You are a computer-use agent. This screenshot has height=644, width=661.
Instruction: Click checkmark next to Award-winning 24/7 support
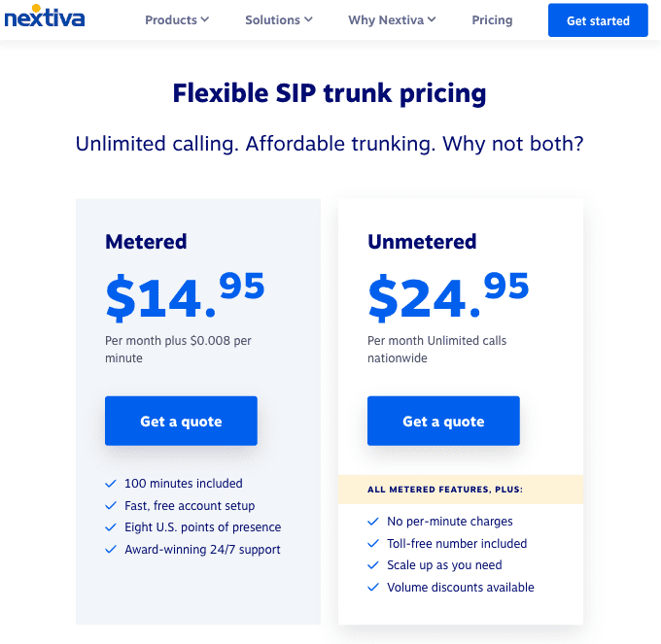click(110, 550)
